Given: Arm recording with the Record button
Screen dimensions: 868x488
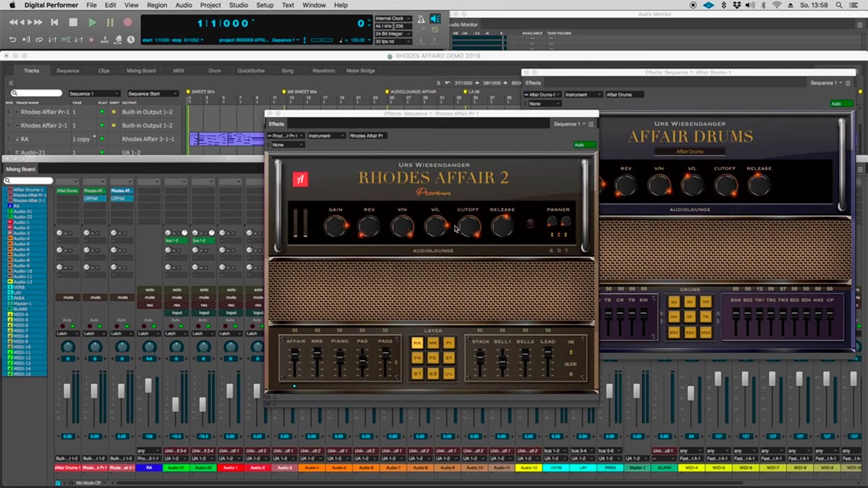Looking at the screenshot, I should point(128,22).
